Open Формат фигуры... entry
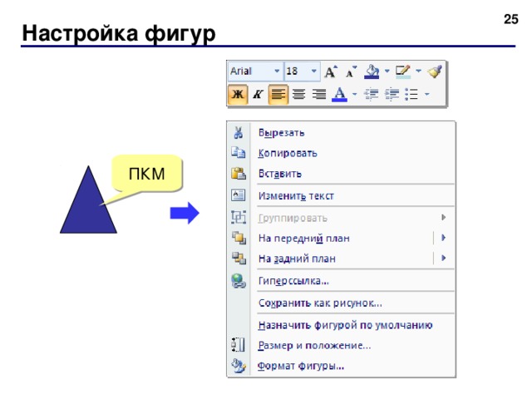Image resolution: width=532 pixels, height=399 pixels. coord(341,366)
